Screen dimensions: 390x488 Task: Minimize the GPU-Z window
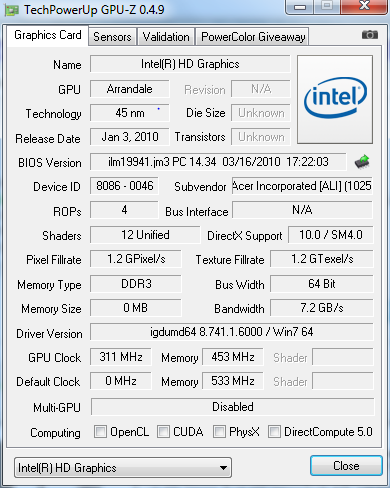pyautogui.click(x=299, y=7)
